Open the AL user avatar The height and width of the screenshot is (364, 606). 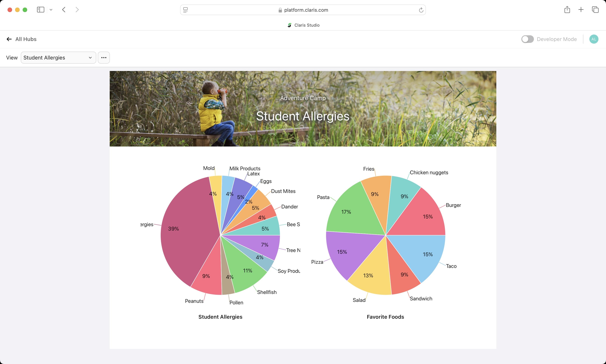pyautogui.click(x=594, y=39)
